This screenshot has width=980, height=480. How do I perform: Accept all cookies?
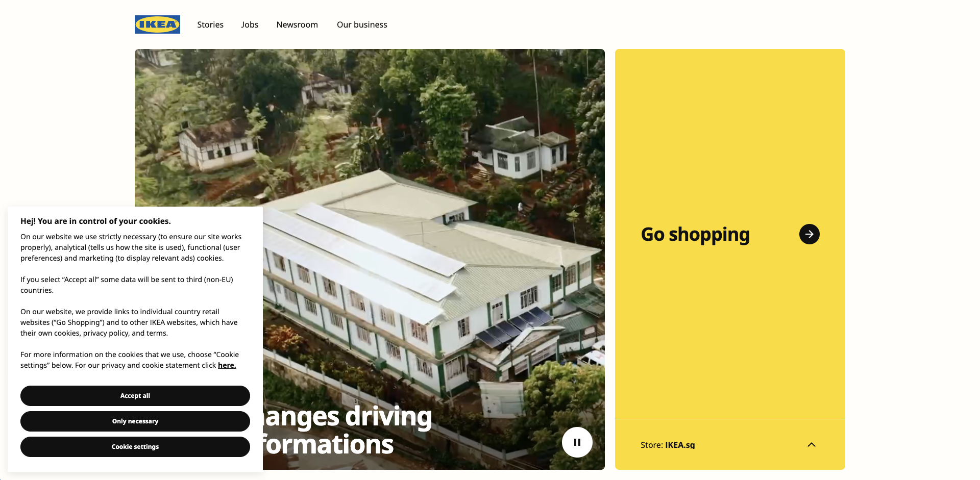click(135, 396)
